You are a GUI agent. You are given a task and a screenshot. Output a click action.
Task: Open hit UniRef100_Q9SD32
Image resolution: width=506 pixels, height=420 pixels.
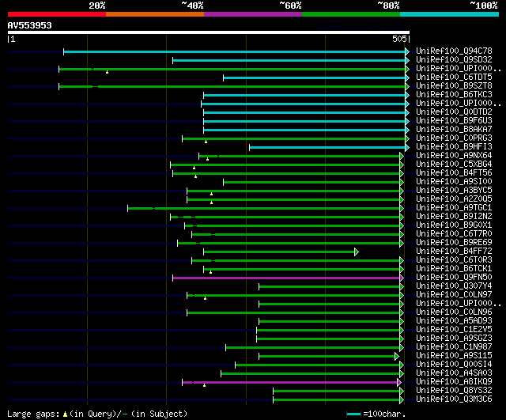454,60
